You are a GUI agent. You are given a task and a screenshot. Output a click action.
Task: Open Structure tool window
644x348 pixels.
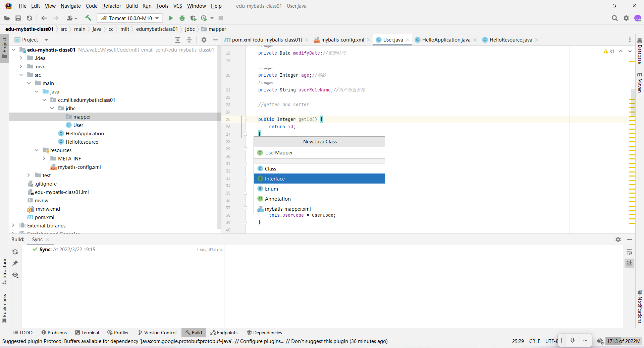point(4,271)
